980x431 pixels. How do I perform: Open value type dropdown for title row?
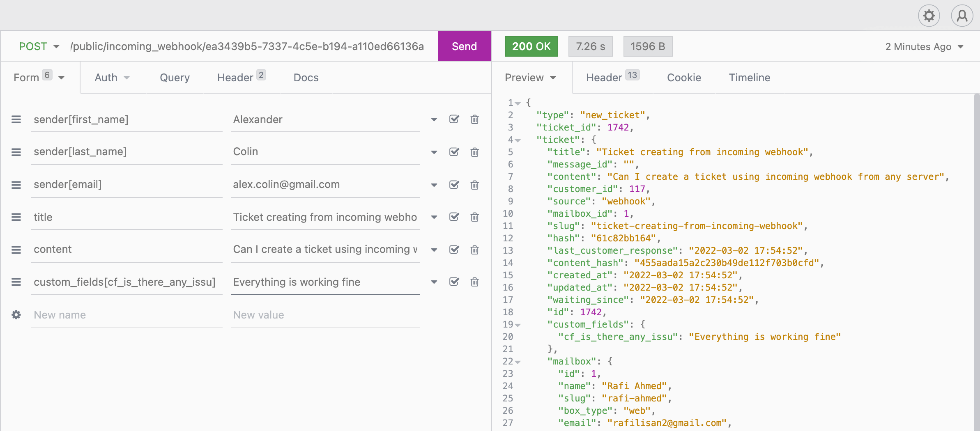[x=434, y=217]
